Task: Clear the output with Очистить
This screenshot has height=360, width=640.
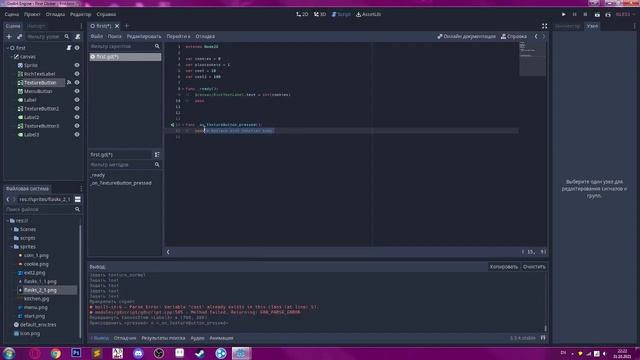Action: click(x=534, y=267)
